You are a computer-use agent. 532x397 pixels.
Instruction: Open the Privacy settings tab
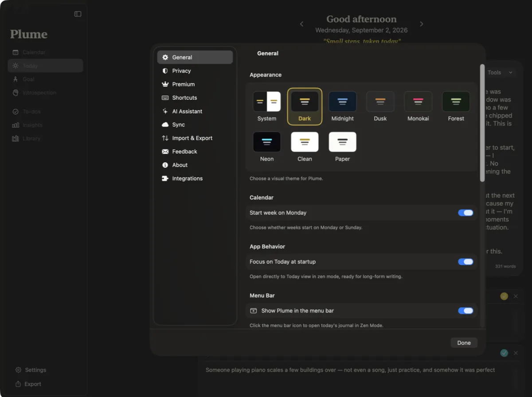click(195, 71)
